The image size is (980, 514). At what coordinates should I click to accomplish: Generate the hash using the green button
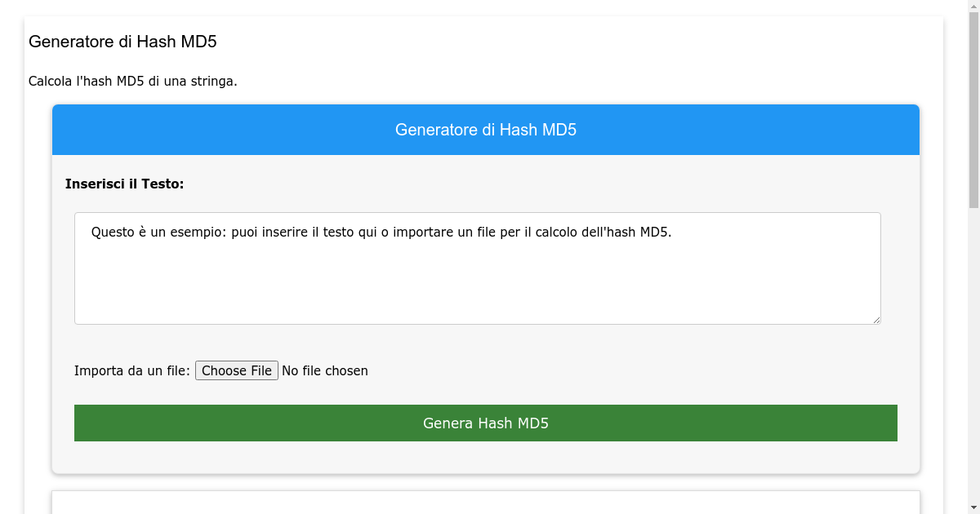[485, 423]
